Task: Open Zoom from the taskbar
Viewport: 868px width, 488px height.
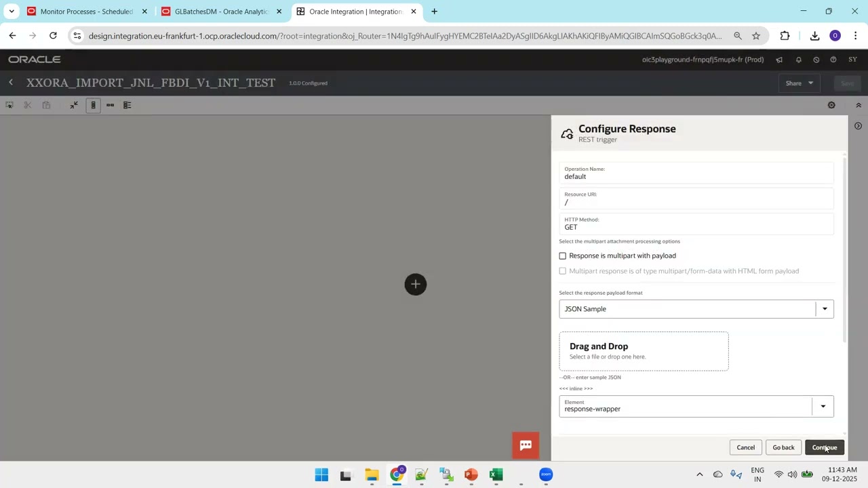Action: point(546,474)
